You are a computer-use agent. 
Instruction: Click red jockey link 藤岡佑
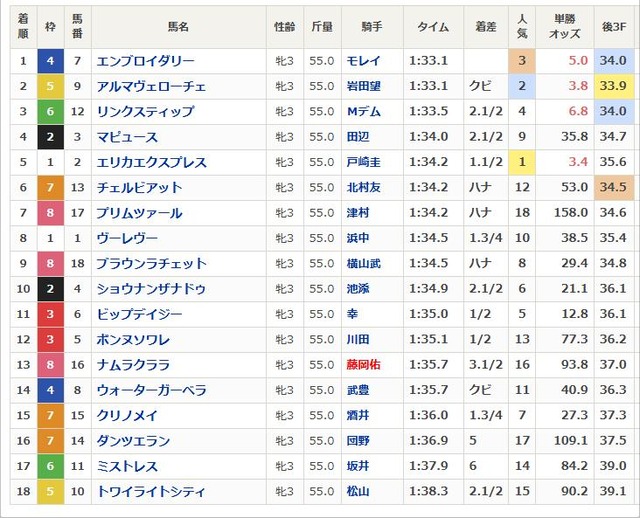click(x=363, y=365)
